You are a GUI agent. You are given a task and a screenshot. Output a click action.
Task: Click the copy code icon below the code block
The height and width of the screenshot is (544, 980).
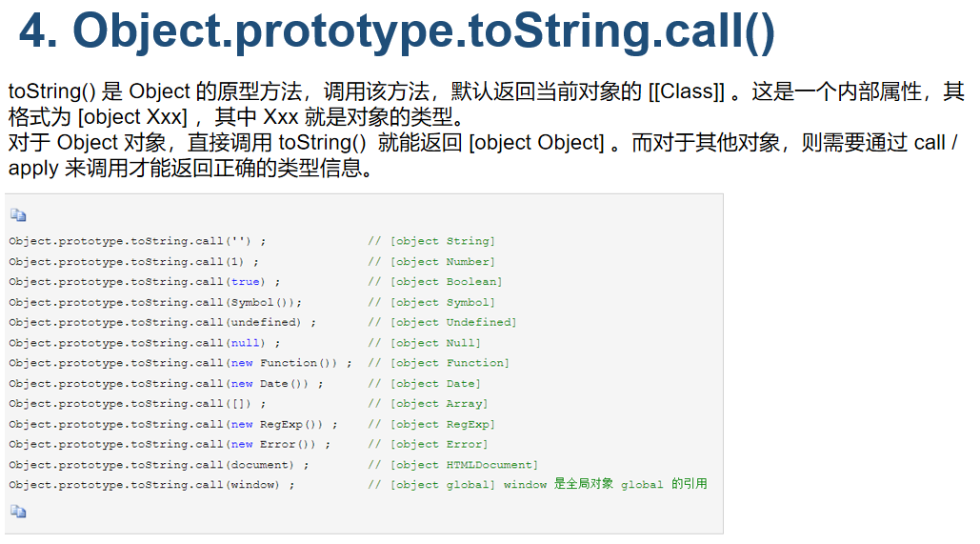(18, 512)
